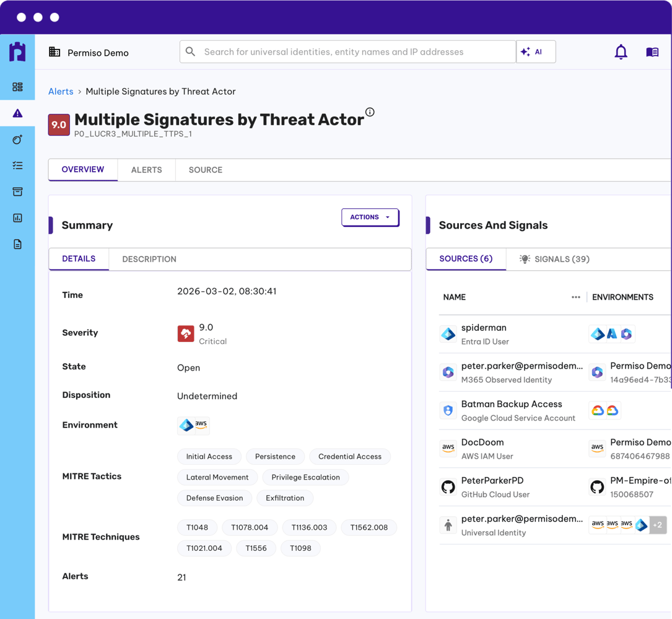The width and height of the screenshot is (672, 619).
Task: Click the notifications bell icon
Action: coord(621,52)
